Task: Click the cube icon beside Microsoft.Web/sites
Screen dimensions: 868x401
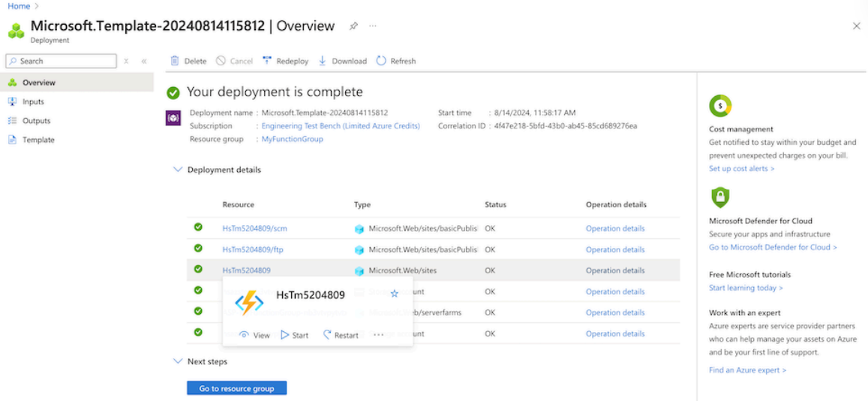Action: [x=359, y=271]
